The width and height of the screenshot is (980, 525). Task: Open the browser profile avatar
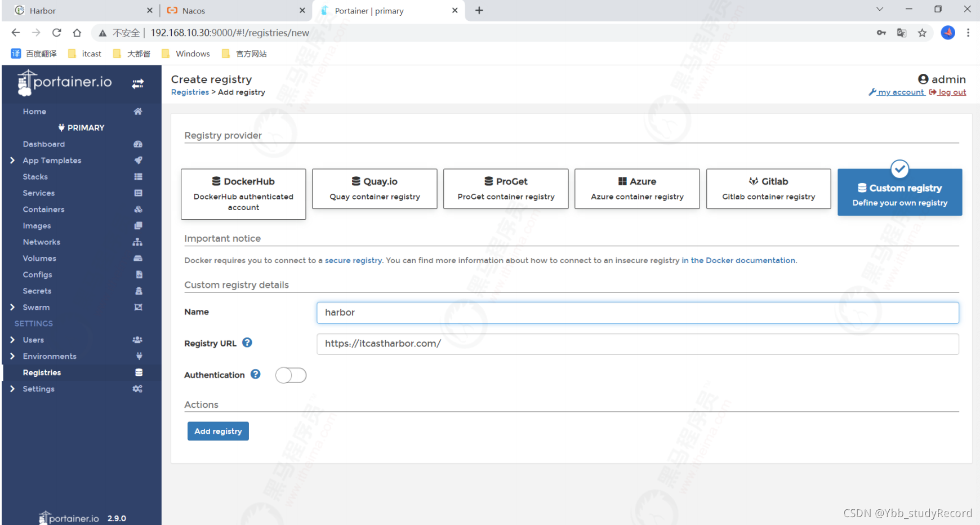(x=948, y=33)
